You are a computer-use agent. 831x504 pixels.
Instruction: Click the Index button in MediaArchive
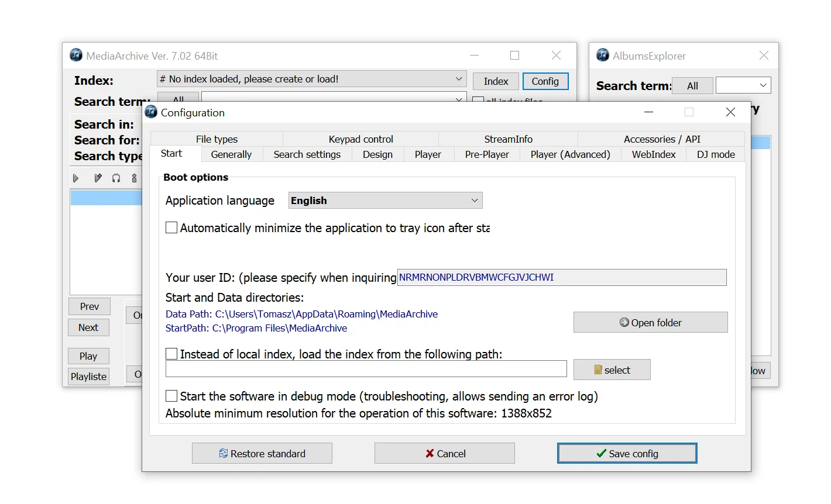[496, 81]
